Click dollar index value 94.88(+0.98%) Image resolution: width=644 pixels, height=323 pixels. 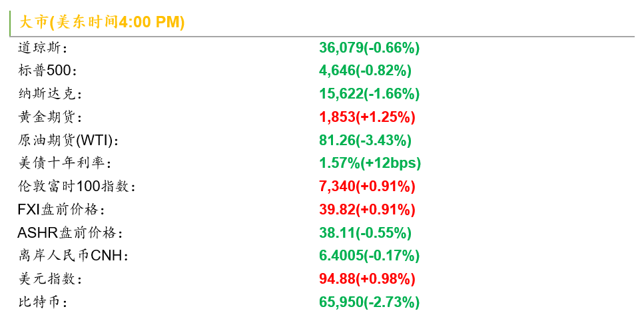[x=367, y=279]
